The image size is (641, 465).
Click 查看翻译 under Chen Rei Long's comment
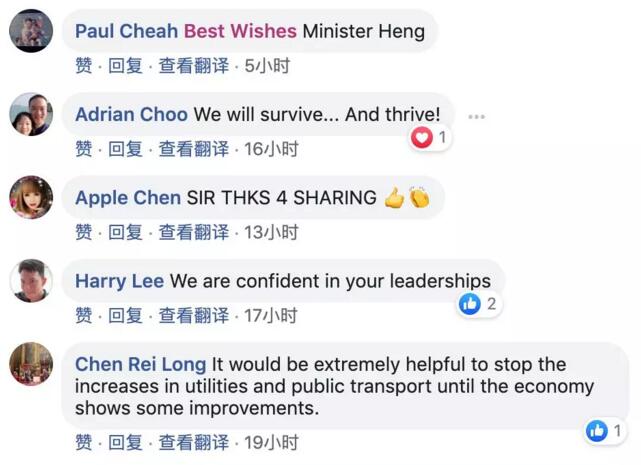click(x=194, y=442)
